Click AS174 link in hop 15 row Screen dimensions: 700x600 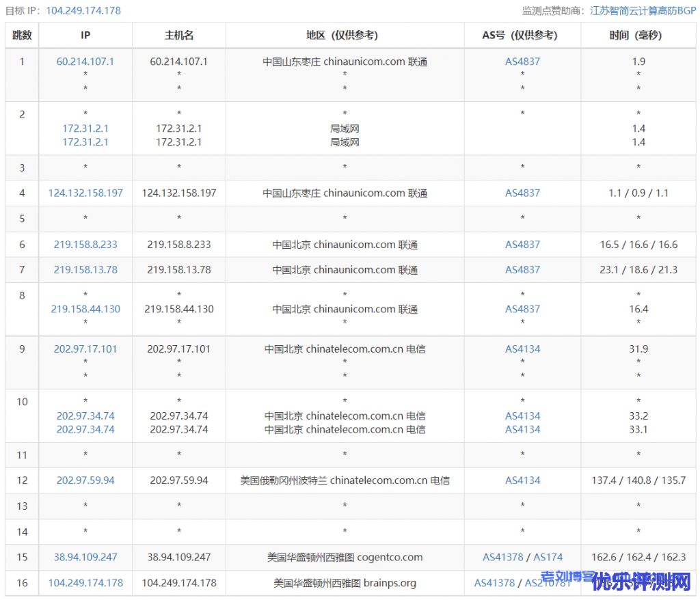click(548, 557)
